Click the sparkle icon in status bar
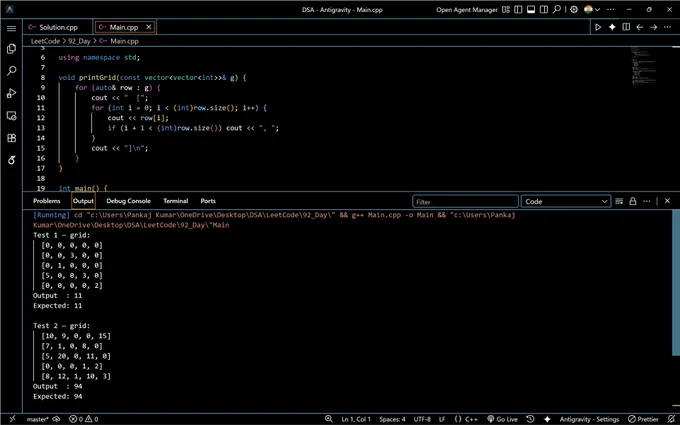 click(x=547, y=419)
